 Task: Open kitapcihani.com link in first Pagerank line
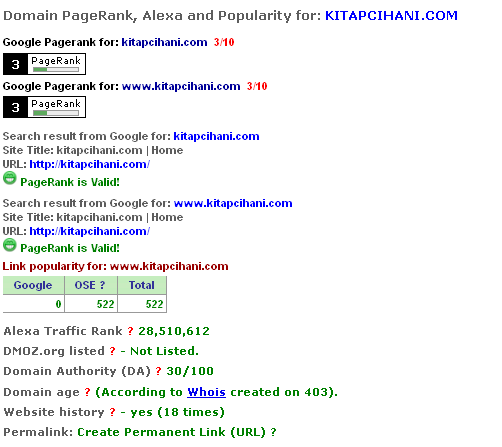(x=164, y=42)
